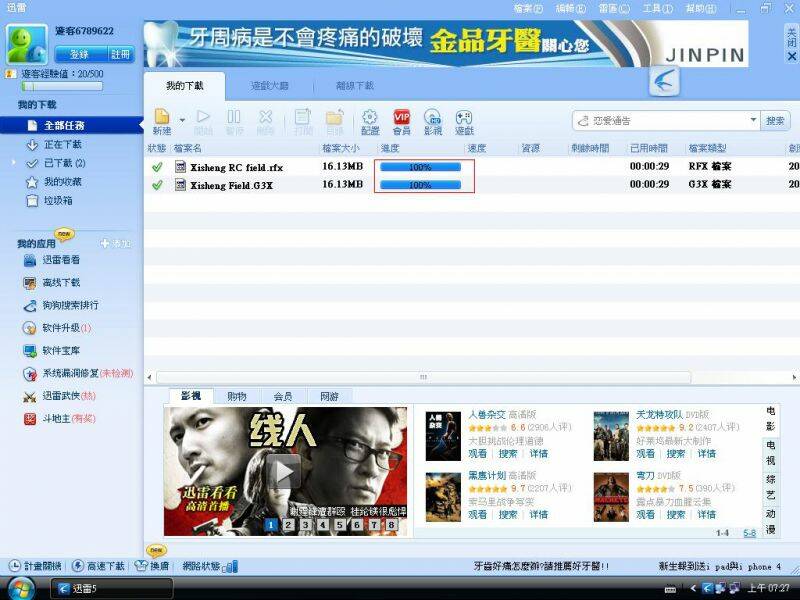
Task: Click 添加 next to 我的应用
Action: [116, 243]
